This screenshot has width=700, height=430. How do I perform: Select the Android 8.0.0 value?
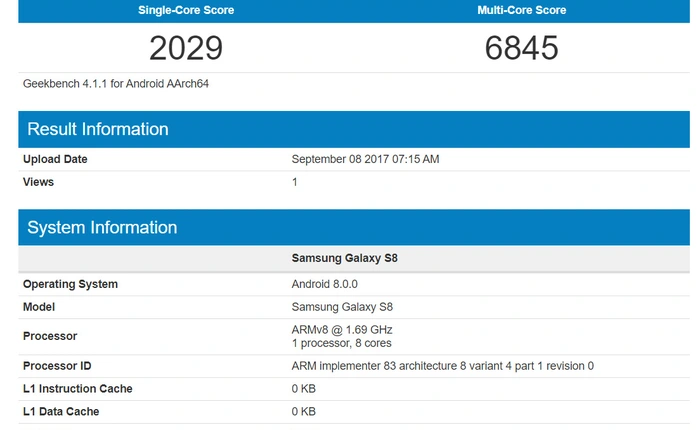tap(325, 284)
